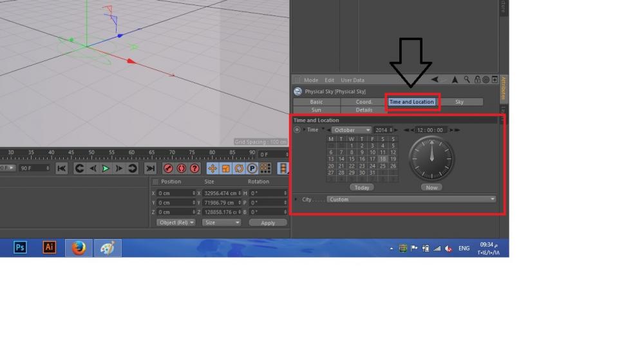
Task: Go to previous month arrow
Action: click(328, 130)
